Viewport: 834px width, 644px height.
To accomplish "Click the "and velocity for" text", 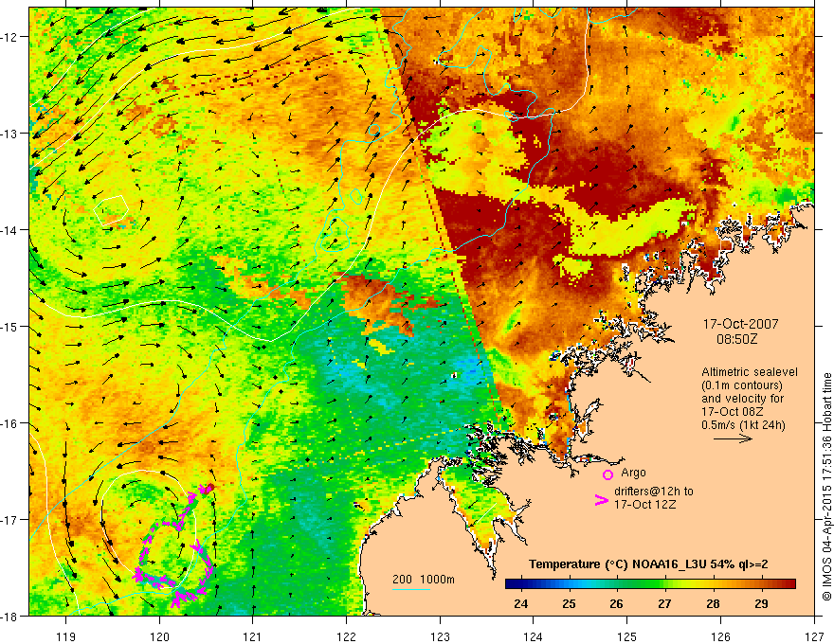I will [742, 398].
